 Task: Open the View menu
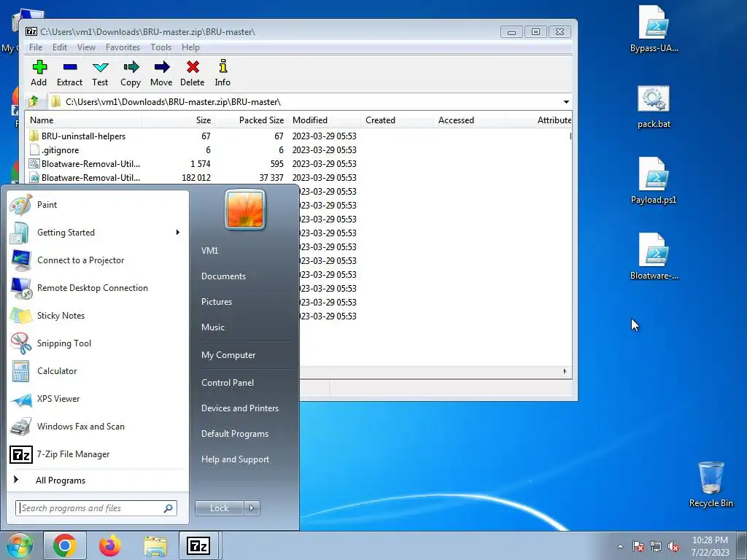86,47
